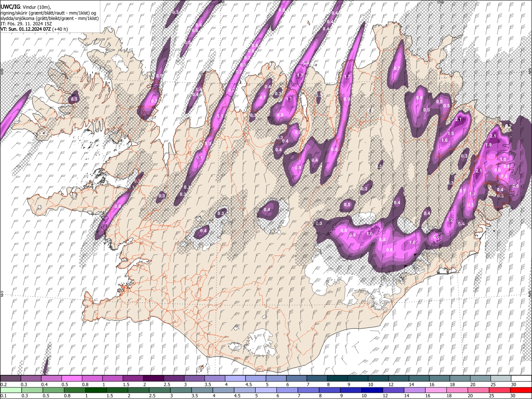Viewport: 532px width, 399px height.
Task: Select the dark green 1–1.5 swatch in lower legend
Action: click(96, 390)
